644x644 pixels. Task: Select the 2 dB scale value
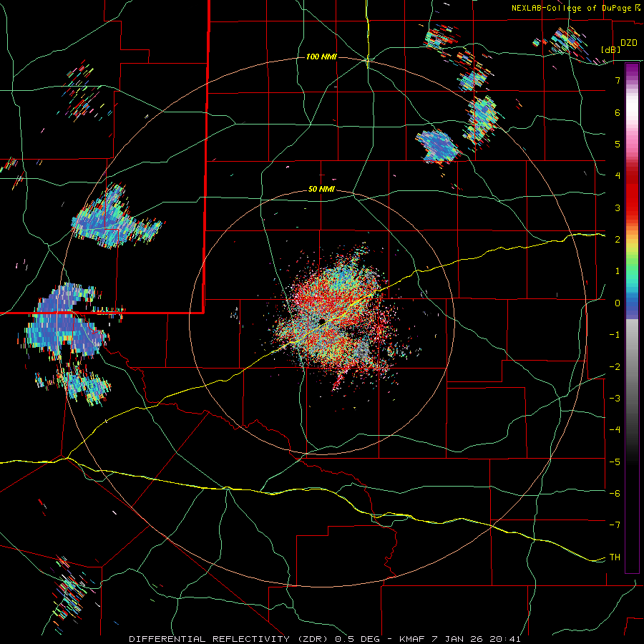[618, 240]
